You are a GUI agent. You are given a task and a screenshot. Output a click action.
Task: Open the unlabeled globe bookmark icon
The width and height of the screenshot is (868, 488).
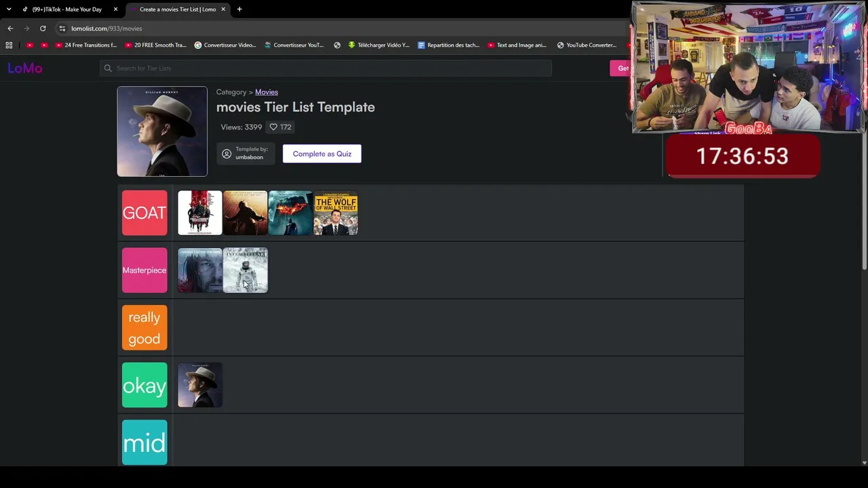click(x=337, y=45)
